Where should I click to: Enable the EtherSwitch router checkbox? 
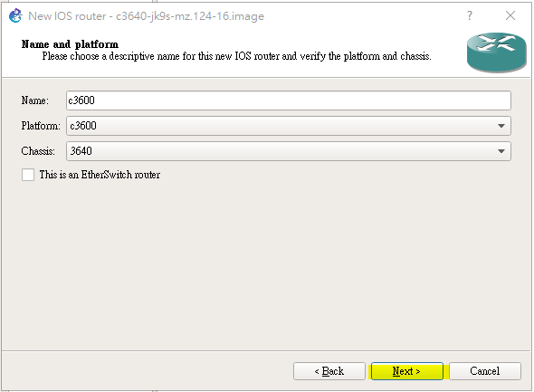coord(28,175)
